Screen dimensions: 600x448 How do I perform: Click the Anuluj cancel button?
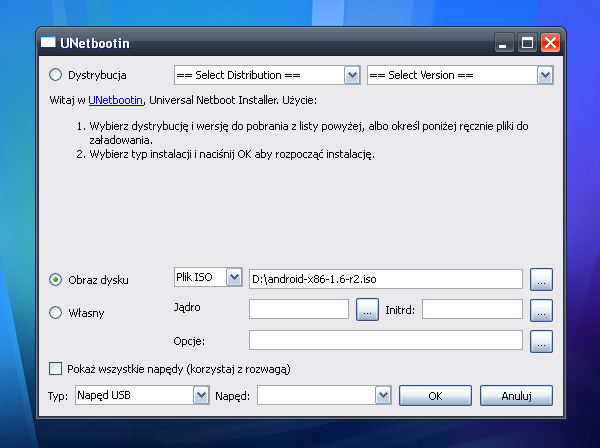point(516,396)
